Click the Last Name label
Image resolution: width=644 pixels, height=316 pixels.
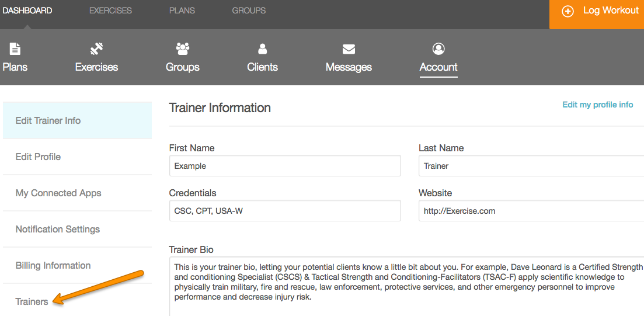441,148
